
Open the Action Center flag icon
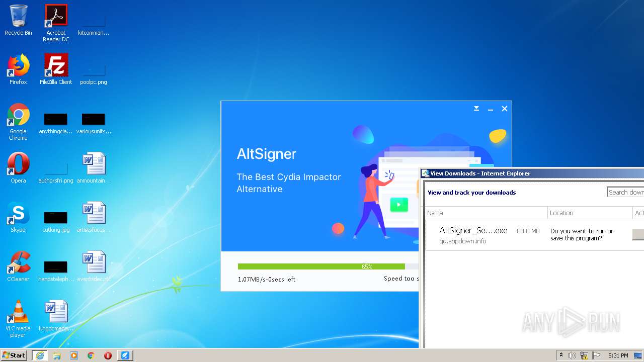[x=596, y=355]
